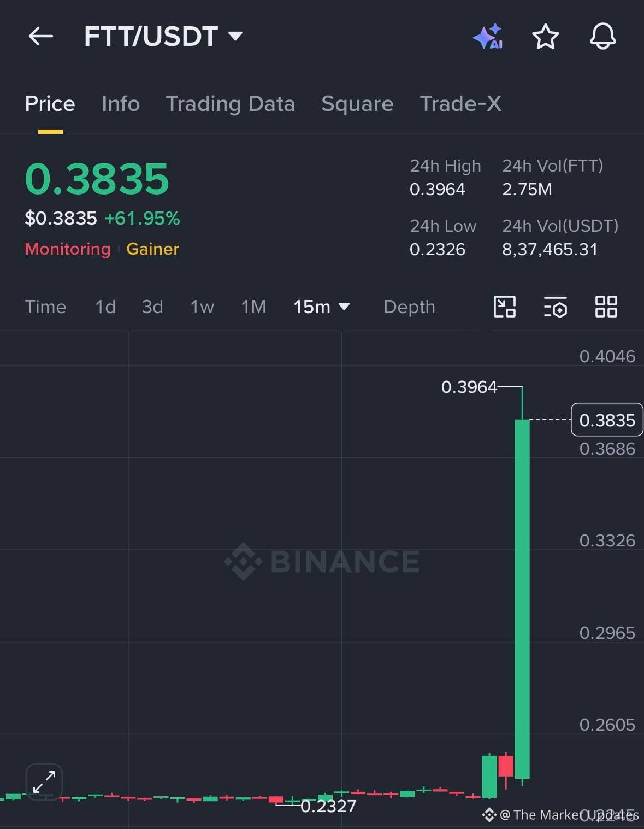Click the 0.3835 current price marker
The height and width of the screenshot is (829, 644).
coord(607,420)
